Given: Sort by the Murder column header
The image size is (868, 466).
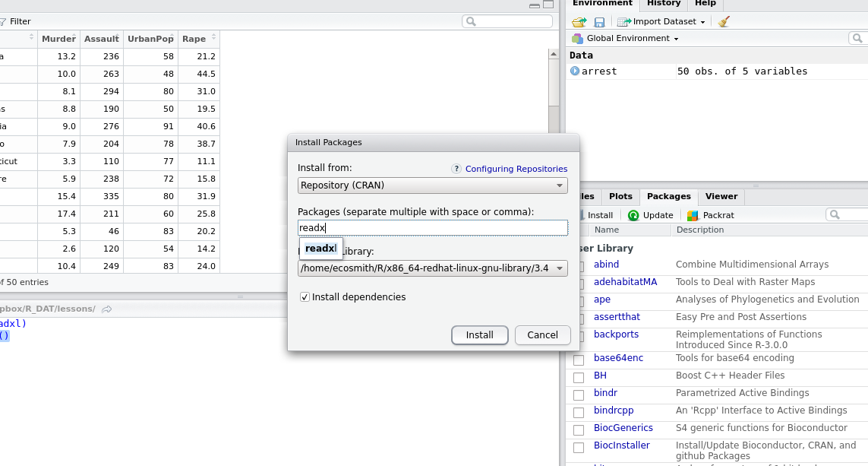Looking at the screenshot, I should 58,39.
